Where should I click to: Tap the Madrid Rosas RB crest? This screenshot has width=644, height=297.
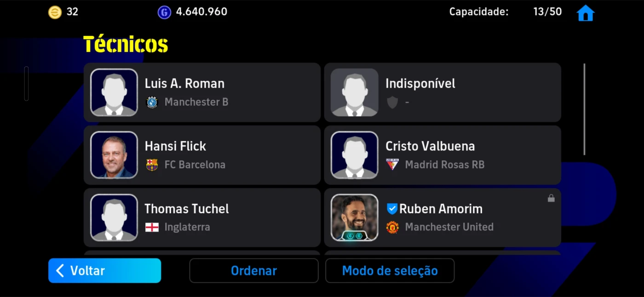[392, 165]
